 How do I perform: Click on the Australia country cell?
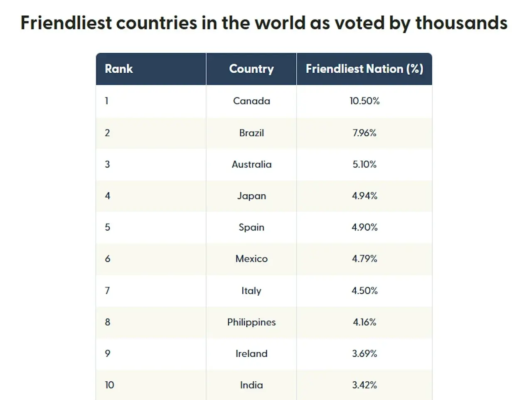coord(251,164)
